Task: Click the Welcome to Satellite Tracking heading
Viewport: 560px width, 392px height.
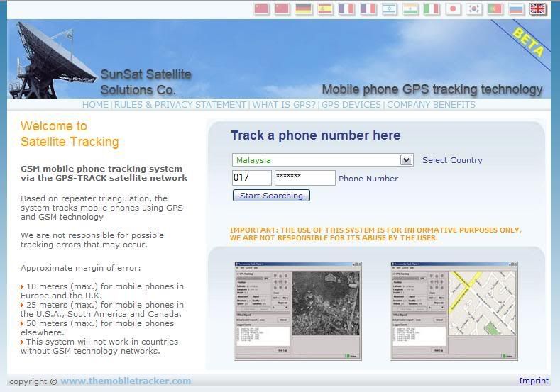Action: [70, 134]
